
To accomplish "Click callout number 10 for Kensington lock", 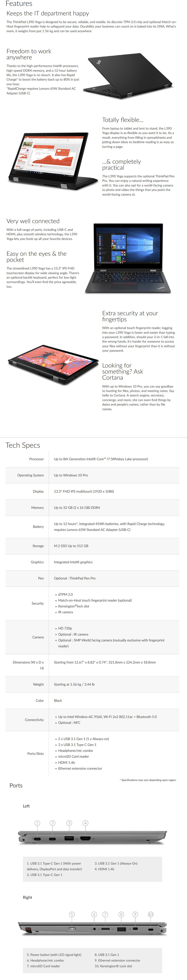I will (151, 914).
